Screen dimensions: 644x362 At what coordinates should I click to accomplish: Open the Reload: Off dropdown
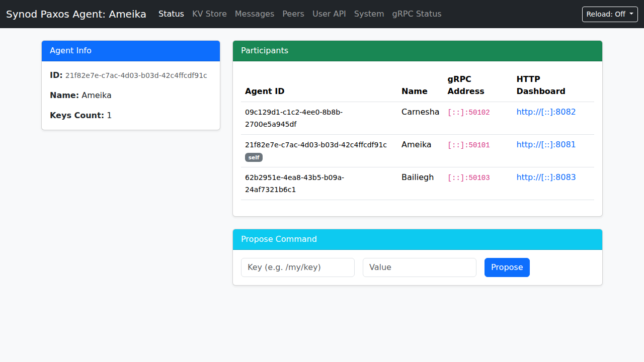pyautogui.click(x=609, y=14)
